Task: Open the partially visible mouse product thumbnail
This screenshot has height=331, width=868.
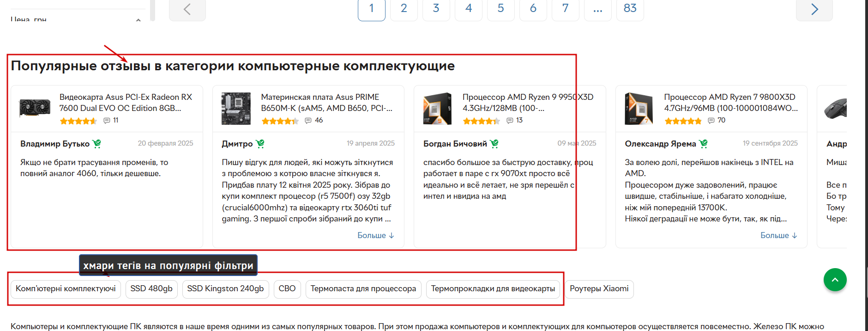Action: tap(836, 109)
